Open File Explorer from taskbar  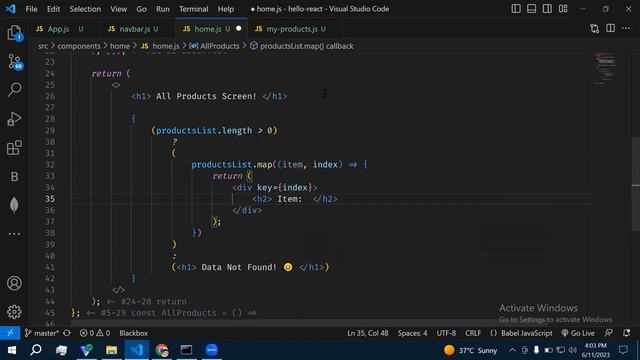[111, 350]
